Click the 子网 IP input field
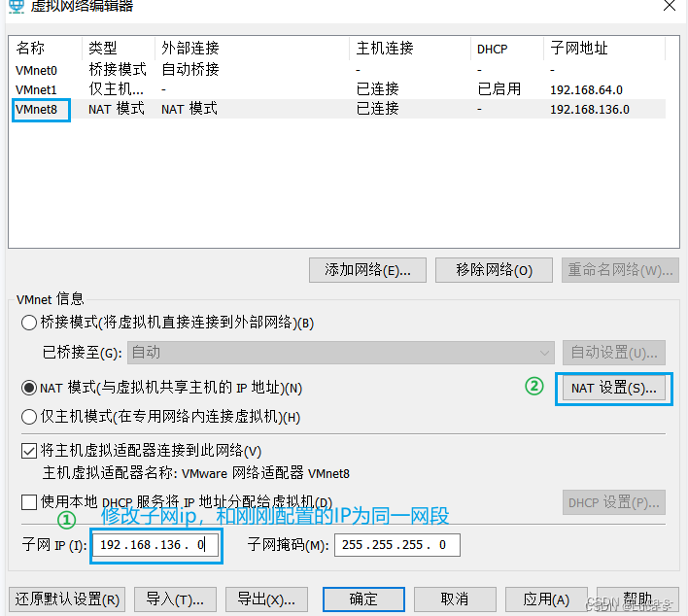Screen dimensions: 688x616 [155, 545]
